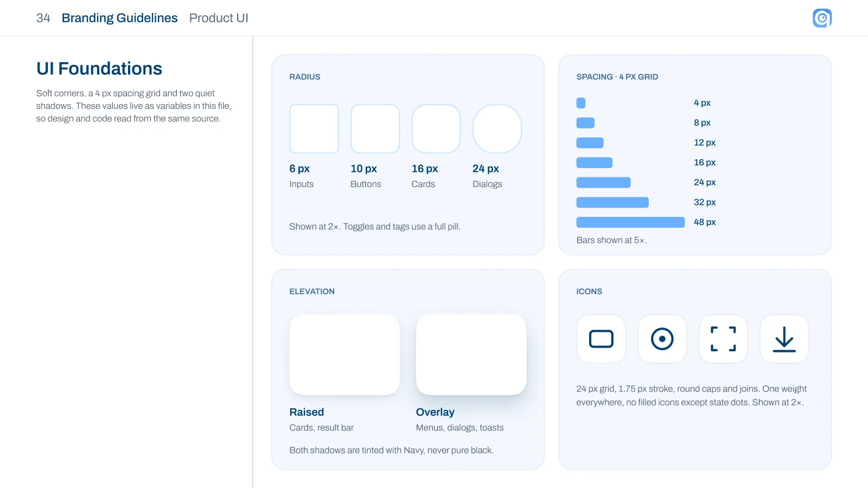Viewport: 868px width, 488px height.
Task: Click the download arrow icon tile
Action: 784,339
